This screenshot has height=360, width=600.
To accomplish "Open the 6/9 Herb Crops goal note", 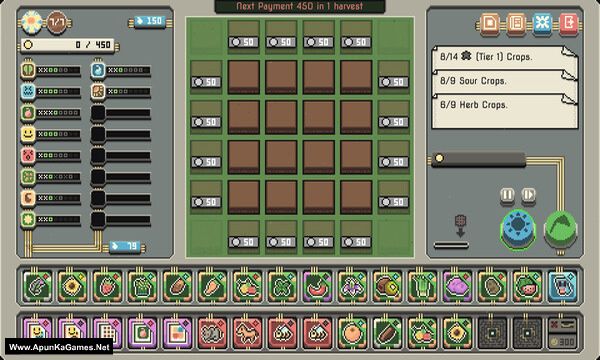I will pos(504,111).
